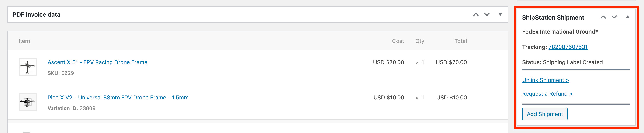This screenshot has height=133, width=644.
Task: Click the Pico X V2 frame thumbnail
Action: coord(28,102)
